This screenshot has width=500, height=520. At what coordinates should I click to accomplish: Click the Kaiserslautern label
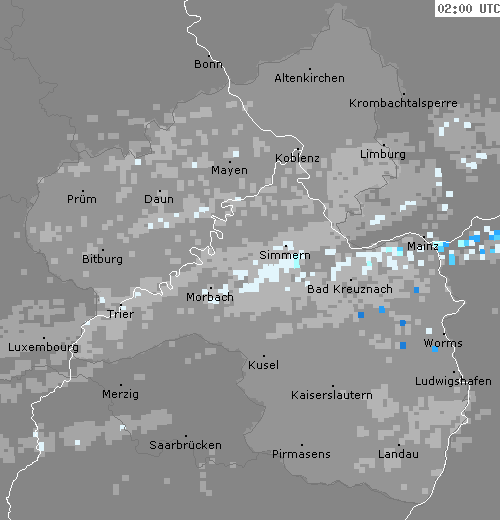click(x=332, y=395)
